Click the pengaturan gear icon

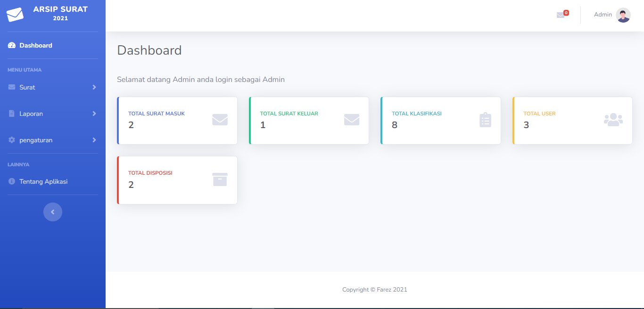coord(12,140)
